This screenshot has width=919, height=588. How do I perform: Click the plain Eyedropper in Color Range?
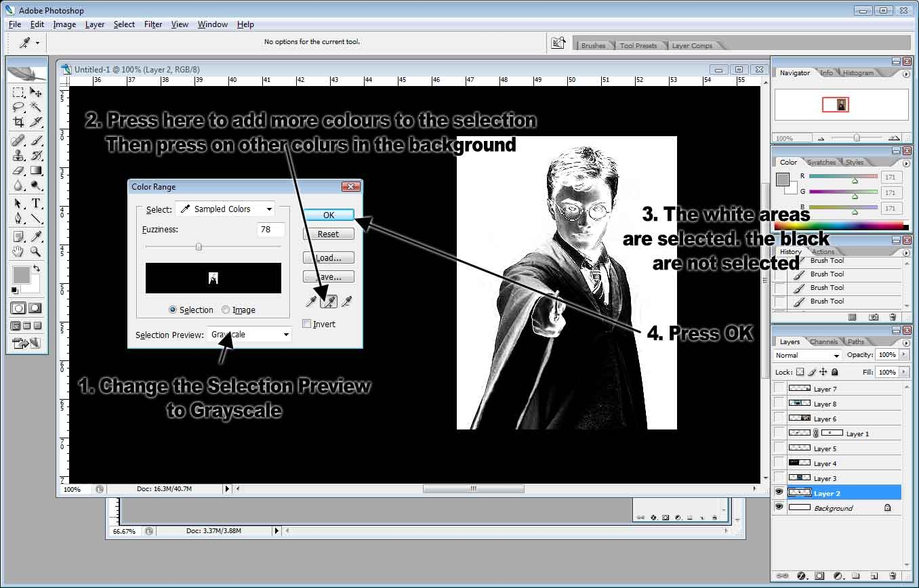click(311, 301)
